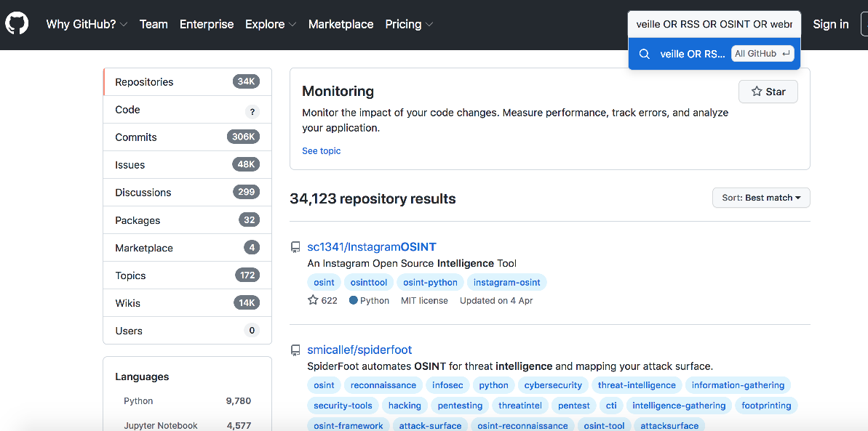Click the question mark badge beside Code
868x431 pixels.
tap(252, 110)
